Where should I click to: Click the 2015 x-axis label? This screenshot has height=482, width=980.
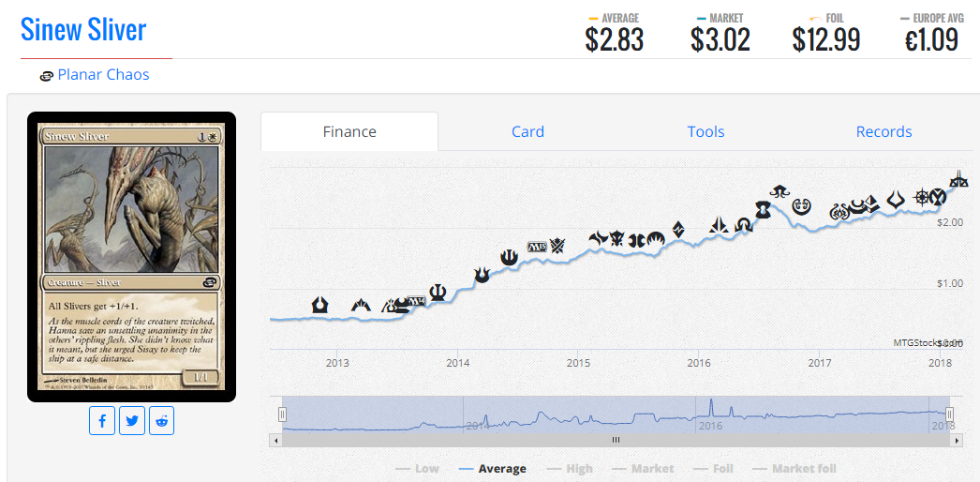click(x=578, y=363)
